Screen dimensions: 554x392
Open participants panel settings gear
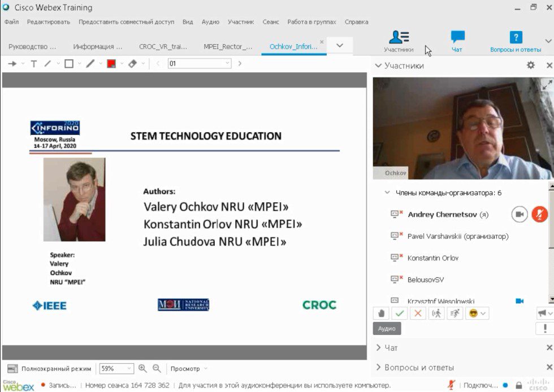530,66
